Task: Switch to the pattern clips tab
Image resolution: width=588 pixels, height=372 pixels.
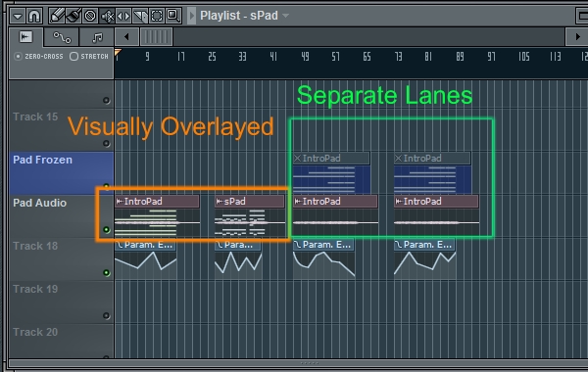Action: click(97, 37)
